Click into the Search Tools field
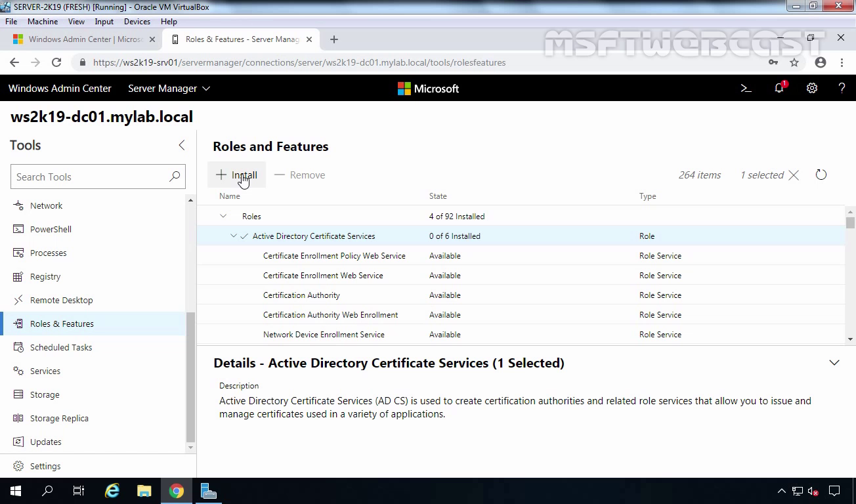The image size is (856, 504). [98, 177]
